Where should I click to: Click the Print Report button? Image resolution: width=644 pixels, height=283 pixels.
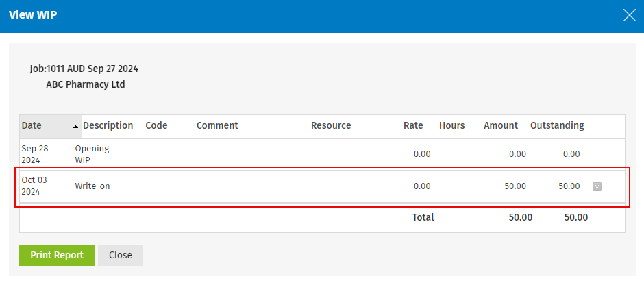pos(57,256)
